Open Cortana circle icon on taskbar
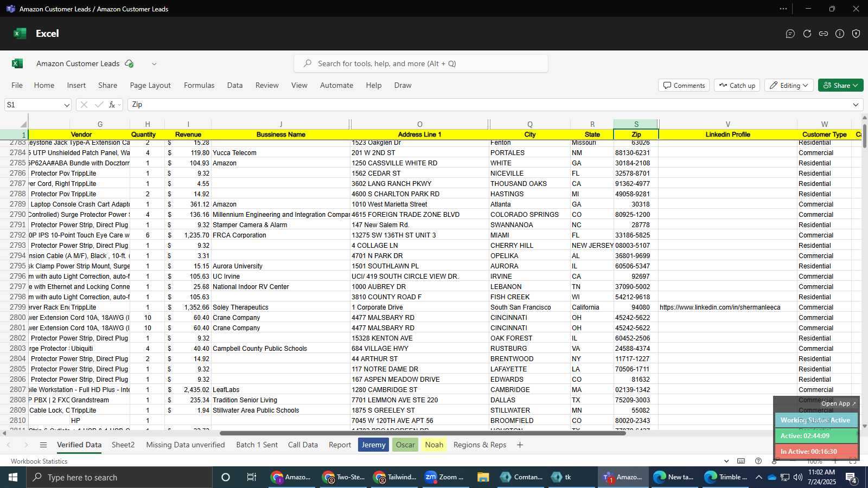 click(226, 477)
